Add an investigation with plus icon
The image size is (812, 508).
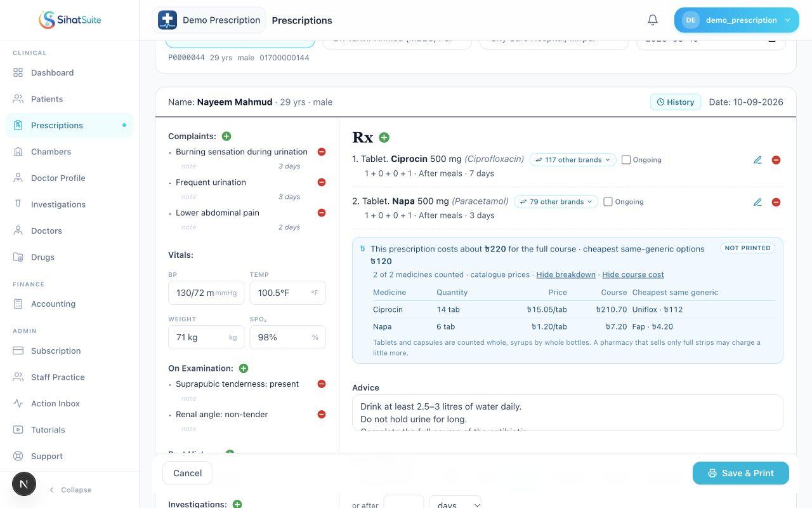[x=237, y=504]
